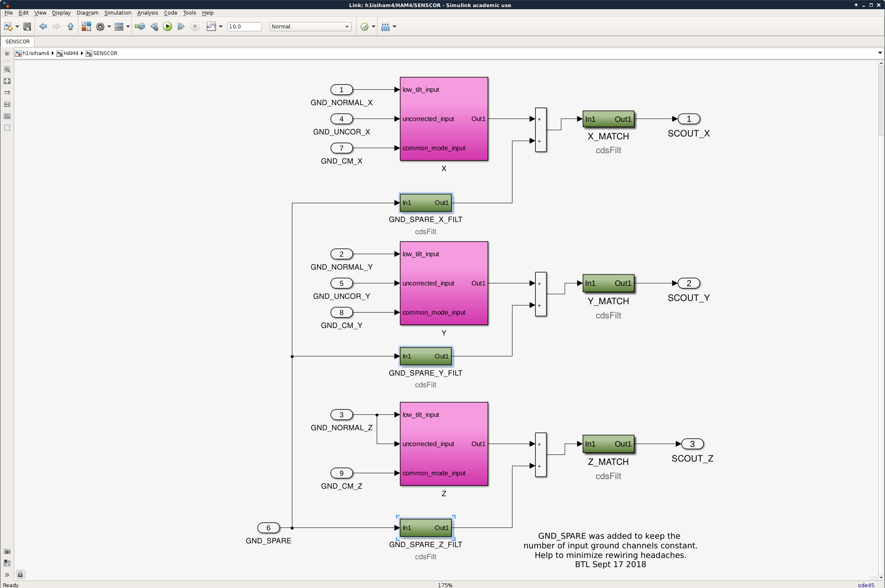
Task: Click the Step Forward simulation icon
Action: pos(181,27)
